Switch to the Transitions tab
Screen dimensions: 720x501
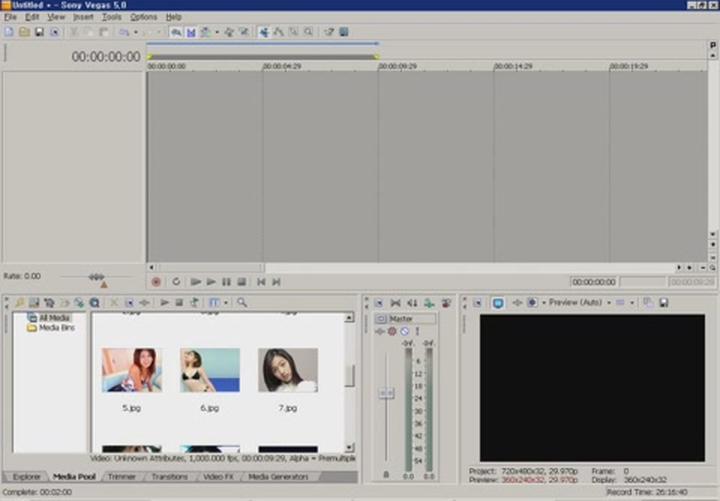coord(169,477)
